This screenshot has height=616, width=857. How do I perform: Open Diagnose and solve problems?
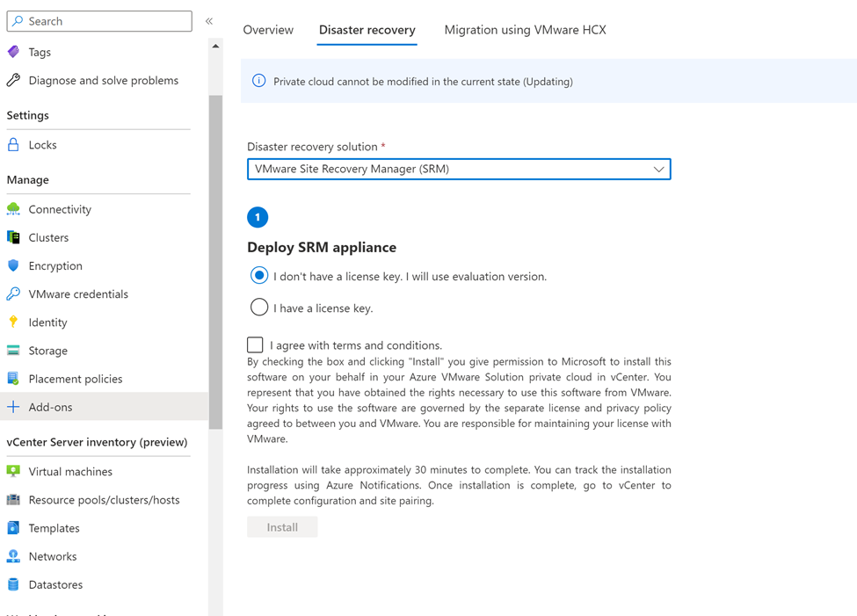(x=103, y=80)
